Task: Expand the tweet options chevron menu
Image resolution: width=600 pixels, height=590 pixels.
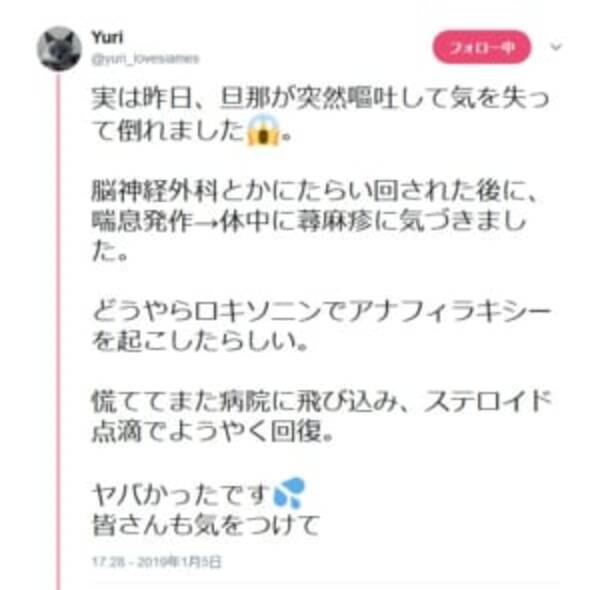Action: (556, 47)
